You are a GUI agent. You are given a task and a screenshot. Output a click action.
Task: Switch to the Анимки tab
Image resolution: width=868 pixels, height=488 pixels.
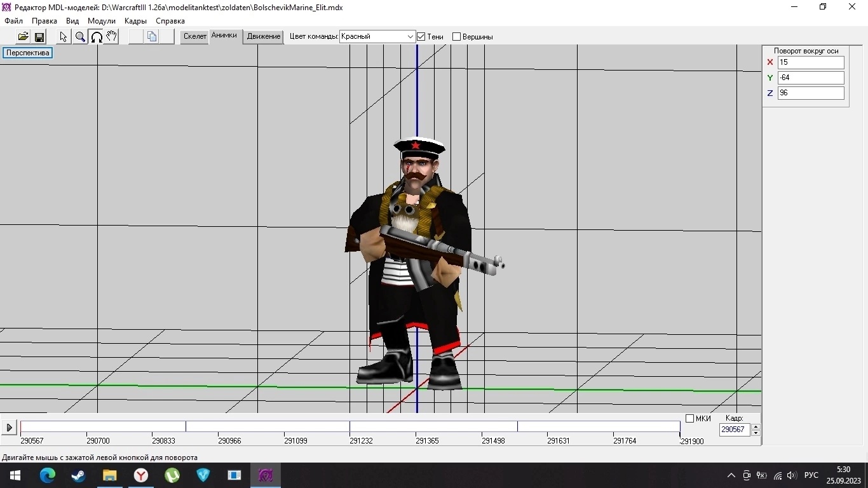(224, 36)
